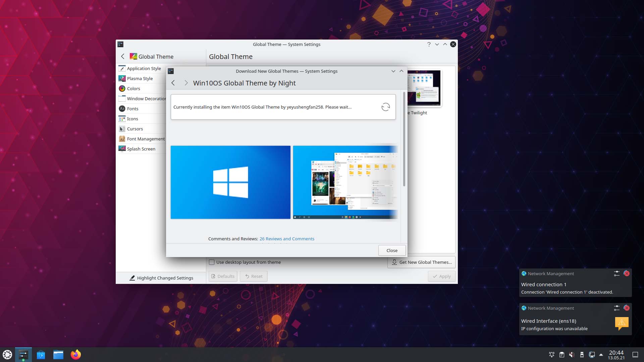
Task: Open Dolphin file manager from taskbar
Action: (58, 355)
